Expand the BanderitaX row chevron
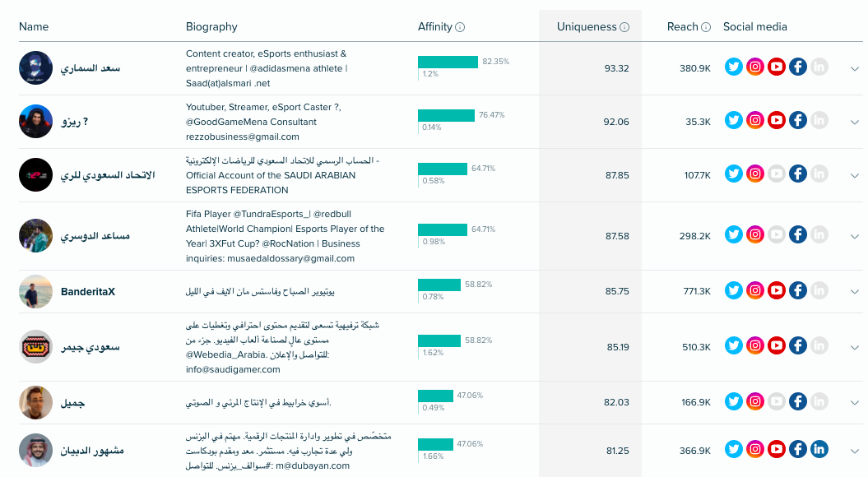The height and width of the screenshot is (477, 868). [855, 292]
